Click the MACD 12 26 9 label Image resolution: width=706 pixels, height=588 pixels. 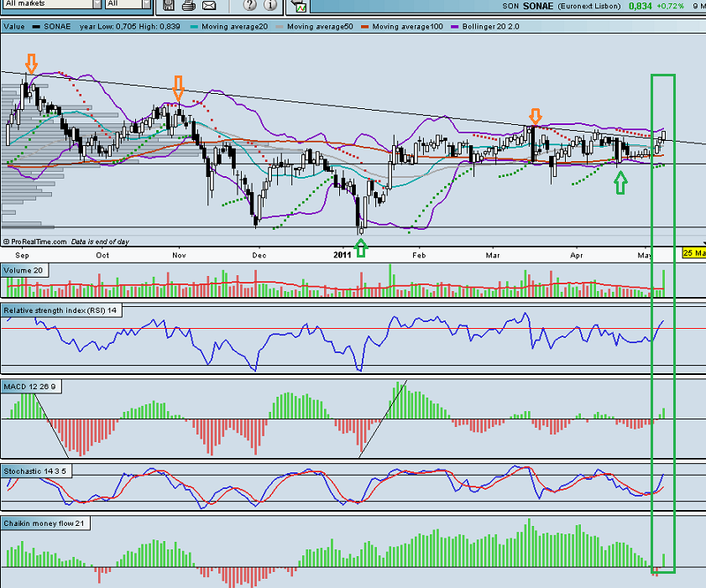(29, 387)
